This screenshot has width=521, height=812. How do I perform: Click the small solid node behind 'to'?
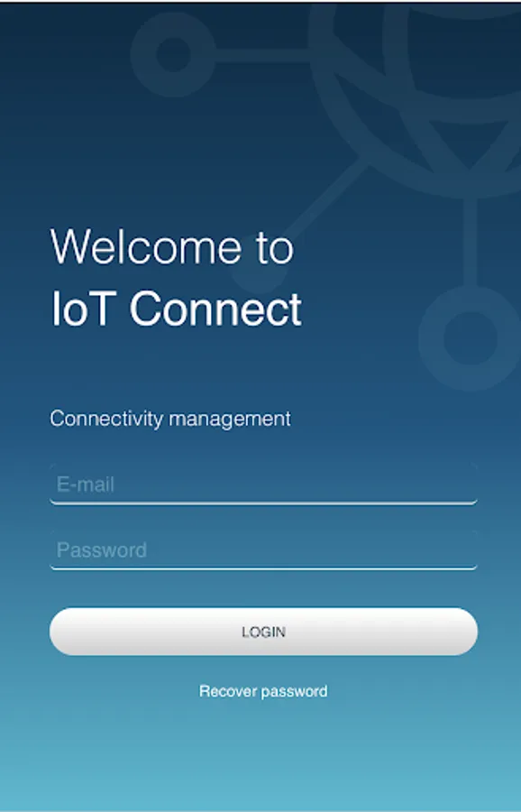click(257, 267)
